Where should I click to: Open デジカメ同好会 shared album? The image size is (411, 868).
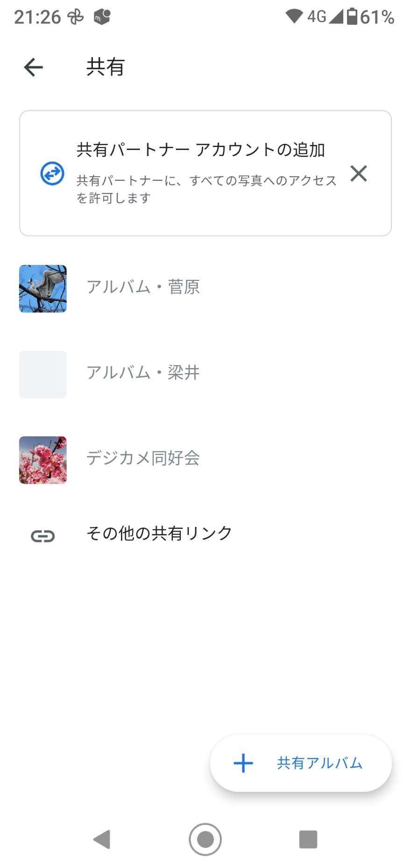coord(143,458)
